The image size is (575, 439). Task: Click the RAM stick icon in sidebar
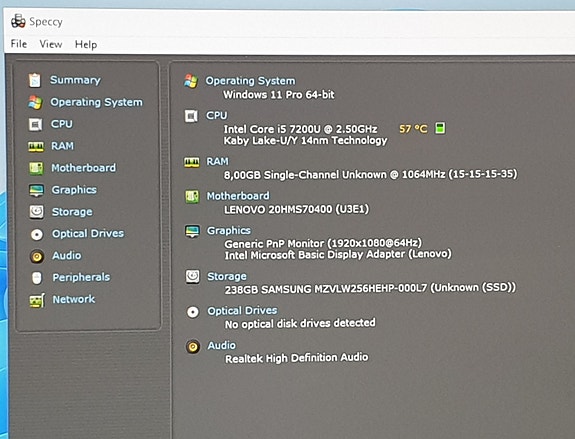coord(36,147)
